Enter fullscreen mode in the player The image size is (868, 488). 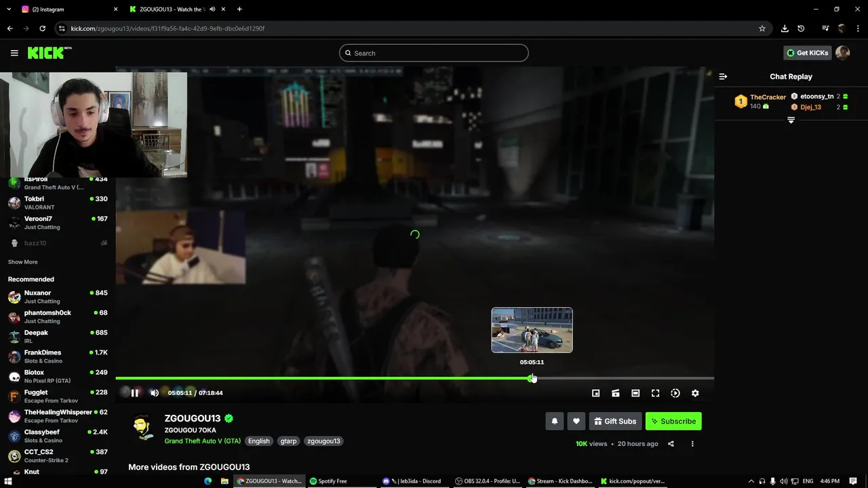tap(655, 393)
